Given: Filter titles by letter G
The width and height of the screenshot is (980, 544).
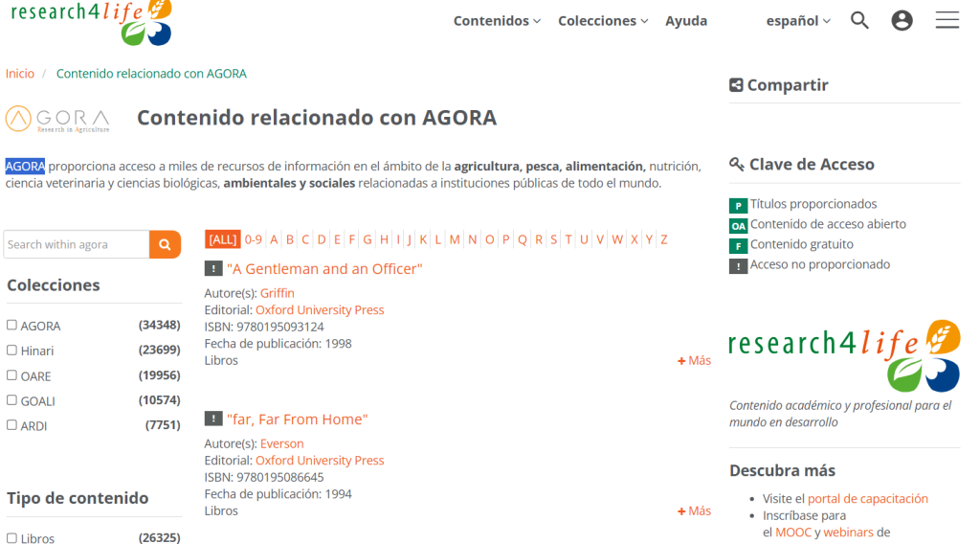Looking at the screenshot, I should pyautogui.click(x=367, y=239).
